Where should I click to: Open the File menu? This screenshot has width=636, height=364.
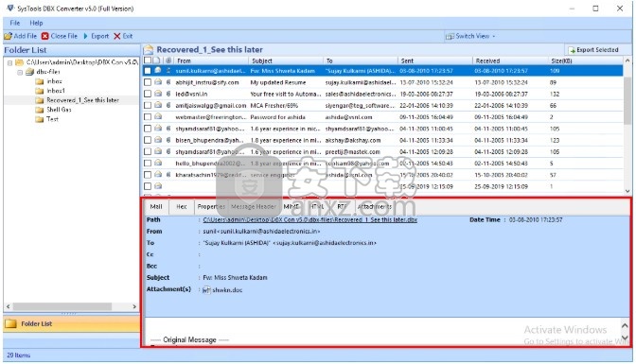(15, 23)
